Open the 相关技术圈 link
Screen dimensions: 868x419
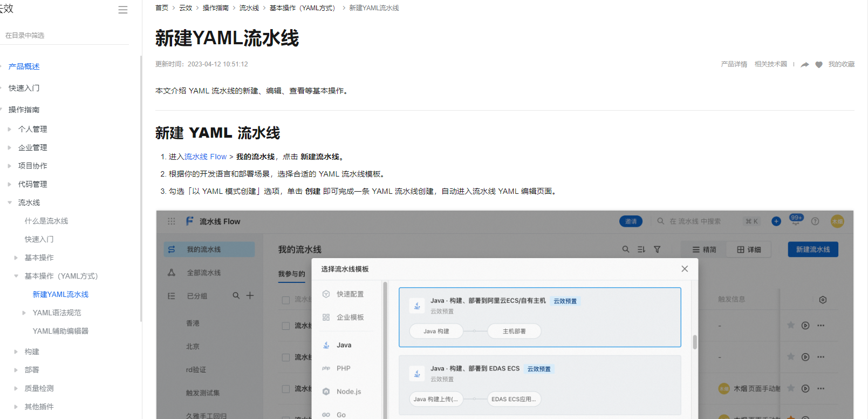pyautogui.click(x=771, y=64)
